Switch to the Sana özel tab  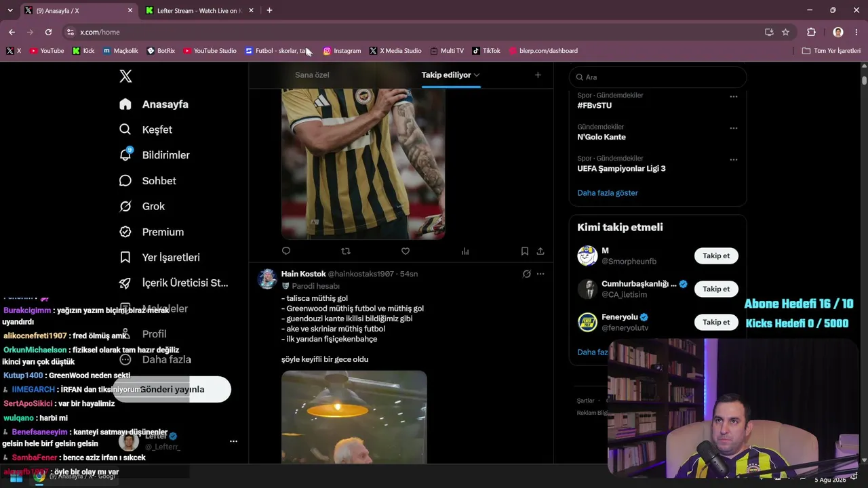tap(312, 75)
